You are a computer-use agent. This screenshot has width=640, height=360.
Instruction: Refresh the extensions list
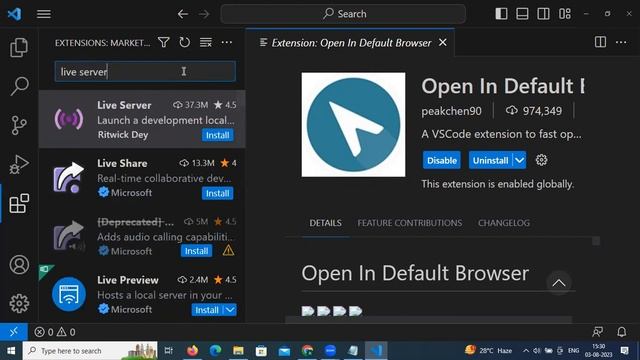tap(184, 42)
